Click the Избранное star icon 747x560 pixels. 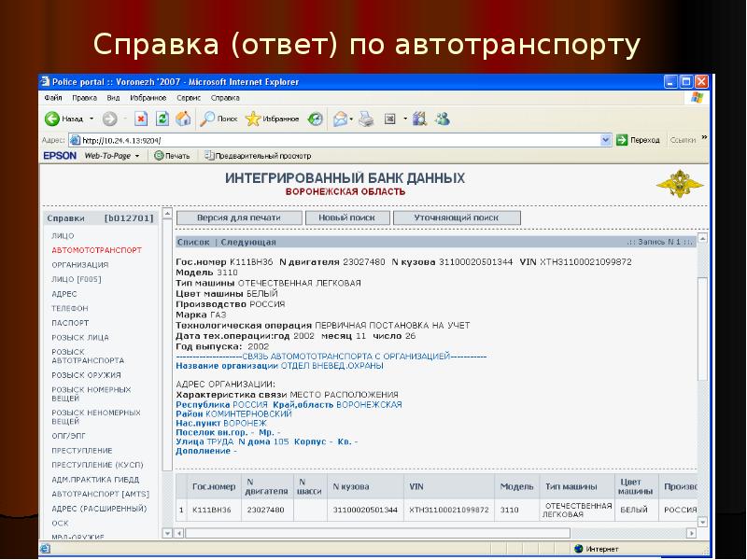[x=252, y=119]
